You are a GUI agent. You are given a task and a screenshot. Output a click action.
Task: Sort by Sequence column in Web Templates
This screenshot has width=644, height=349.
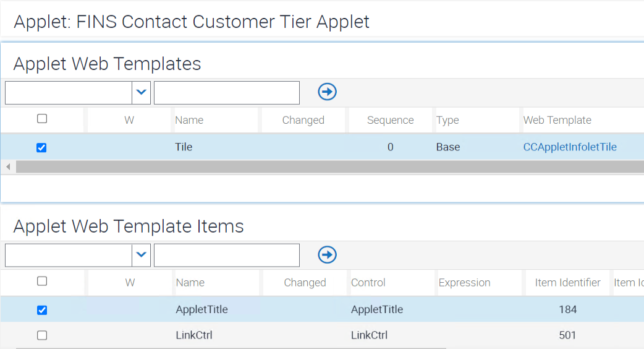tap(390, 120)
